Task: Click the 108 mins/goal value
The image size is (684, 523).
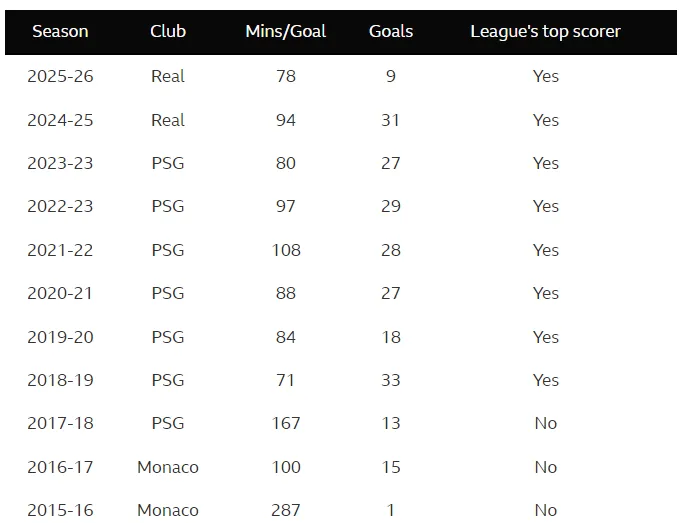Action: 286,250
